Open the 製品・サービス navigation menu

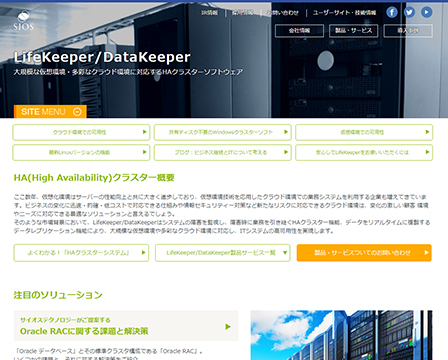[354, 31]
